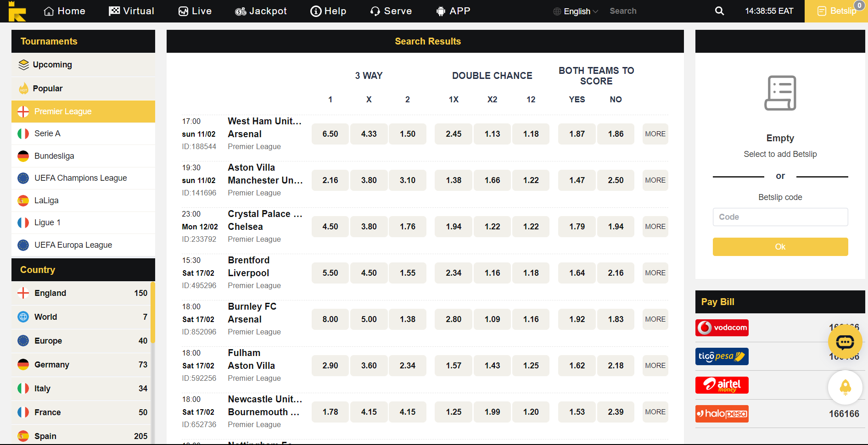This screenshot has height=445, width=868.
Task: Click MORE for Fulham vs Aston Villa
Action: point(655,366)
